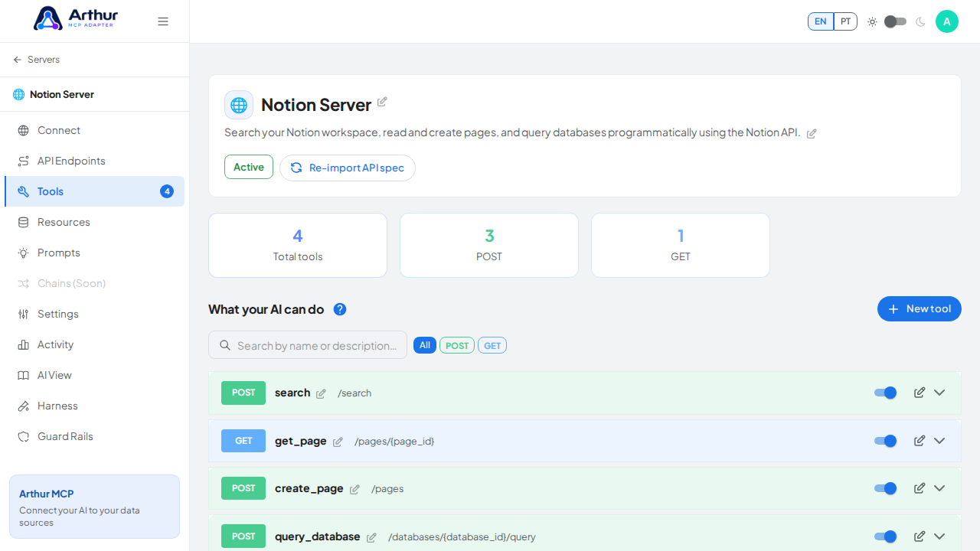Rename get_page tool pencil icon
Screen dimensions: 980x551
click(x=338, y=442)
